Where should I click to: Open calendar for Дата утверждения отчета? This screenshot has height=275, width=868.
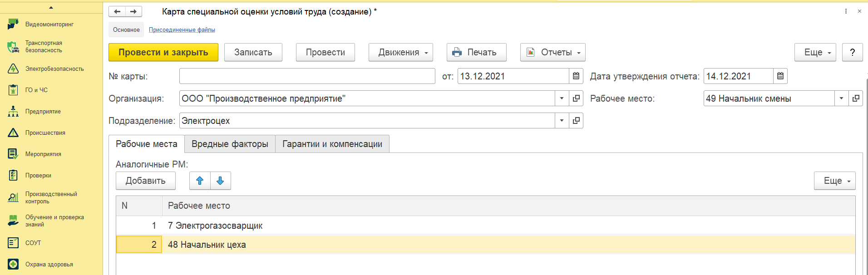click(x=780, y=76)
